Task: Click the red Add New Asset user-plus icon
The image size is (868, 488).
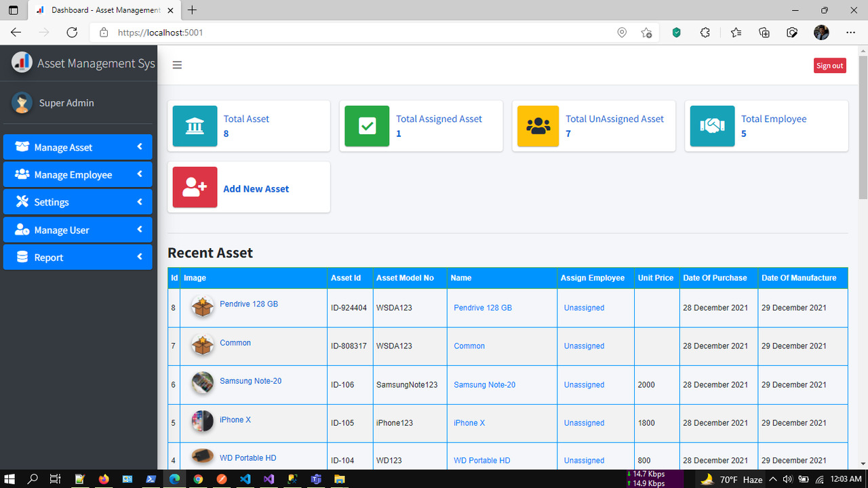Action: pyautogui.click(x=195, y=187)
